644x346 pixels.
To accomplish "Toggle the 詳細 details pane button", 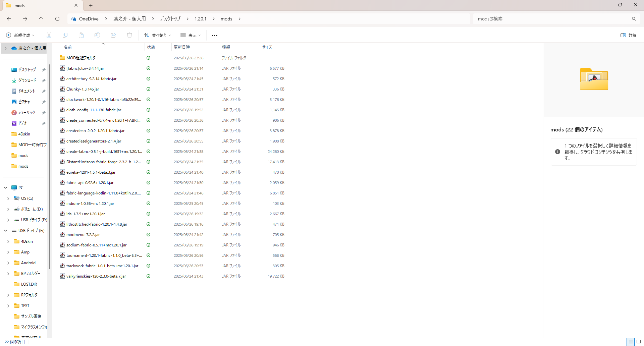I will pos(629,35).
